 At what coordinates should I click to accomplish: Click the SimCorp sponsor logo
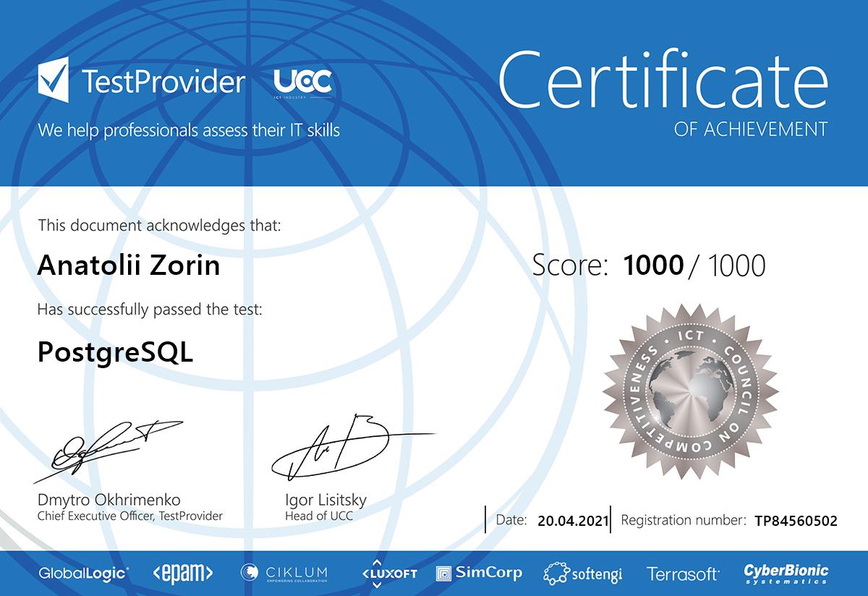pyautogui.click(x=479, y=574)
